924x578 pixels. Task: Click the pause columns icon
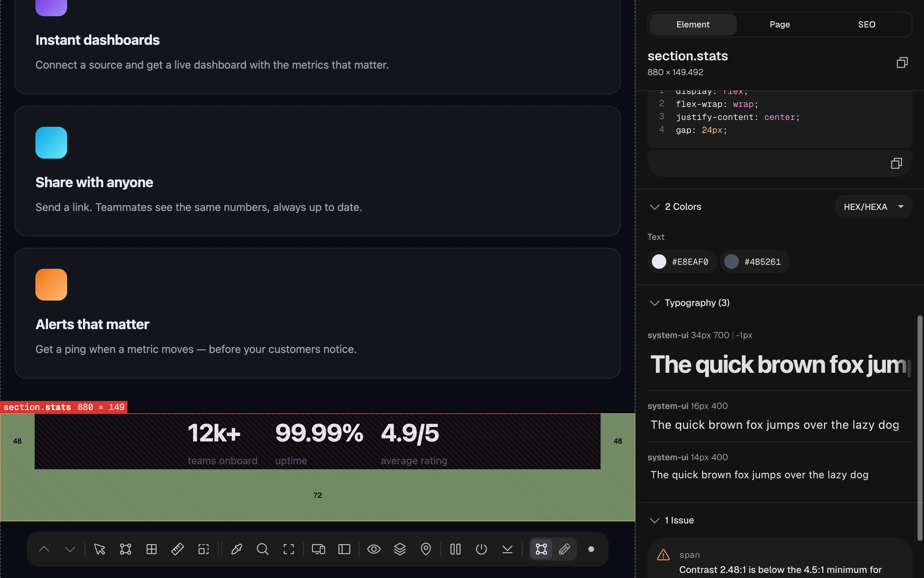[456, 549]
